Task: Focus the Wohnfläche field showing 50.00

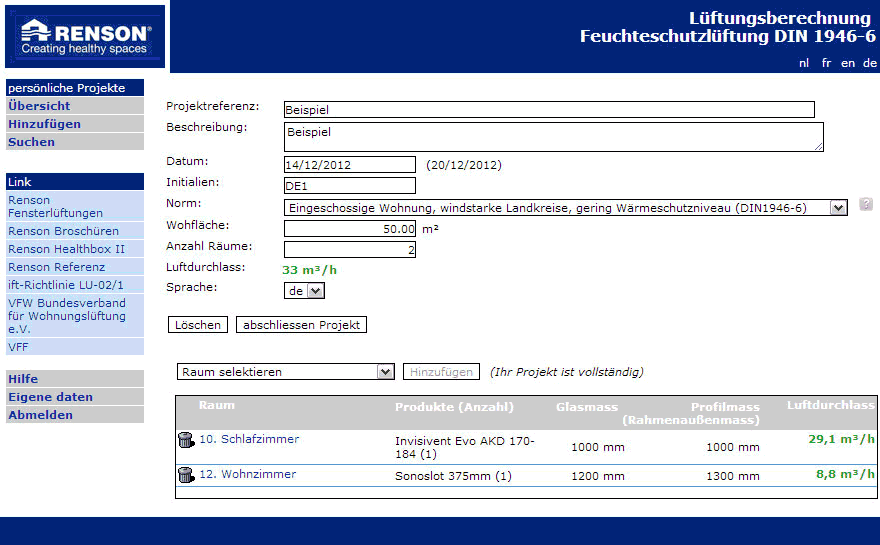Action: [350, 228]
